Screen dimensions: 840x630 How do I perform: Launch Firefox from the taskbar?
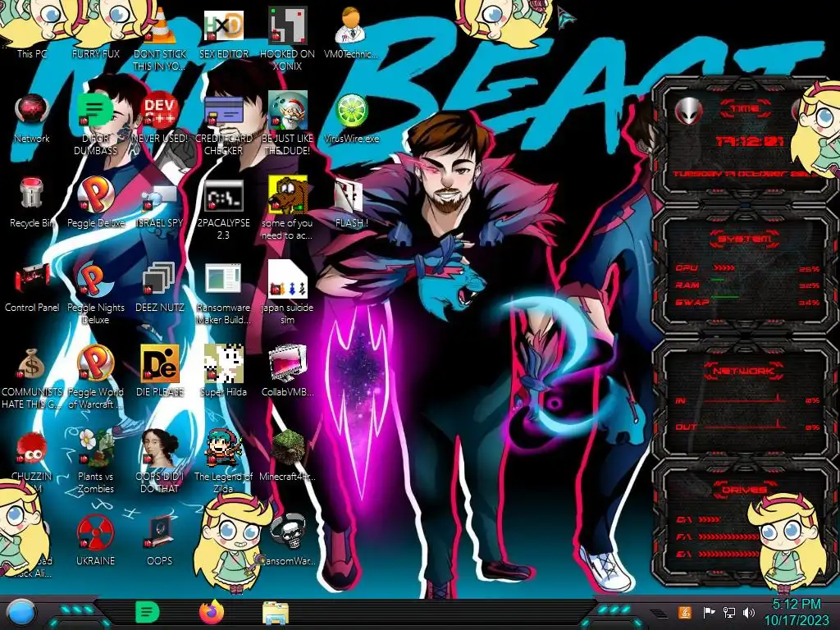(212, 612)
